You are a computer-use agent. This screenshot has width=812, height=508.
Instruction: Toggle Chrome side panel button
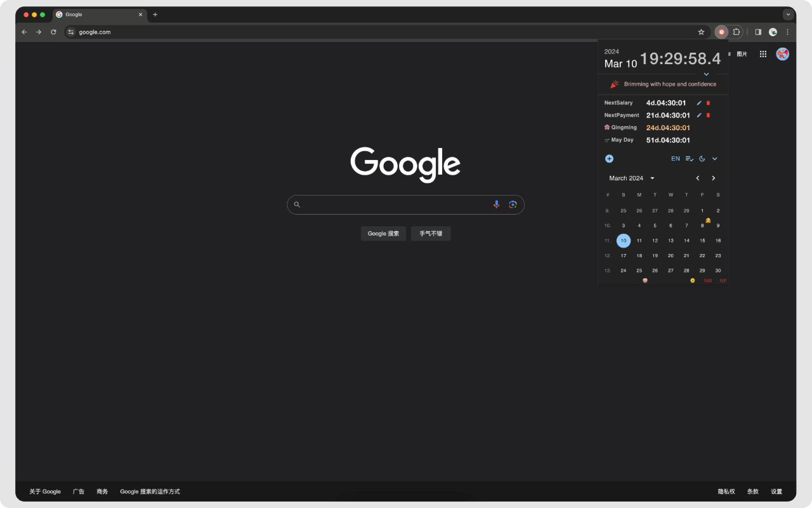tap(758, 32)
